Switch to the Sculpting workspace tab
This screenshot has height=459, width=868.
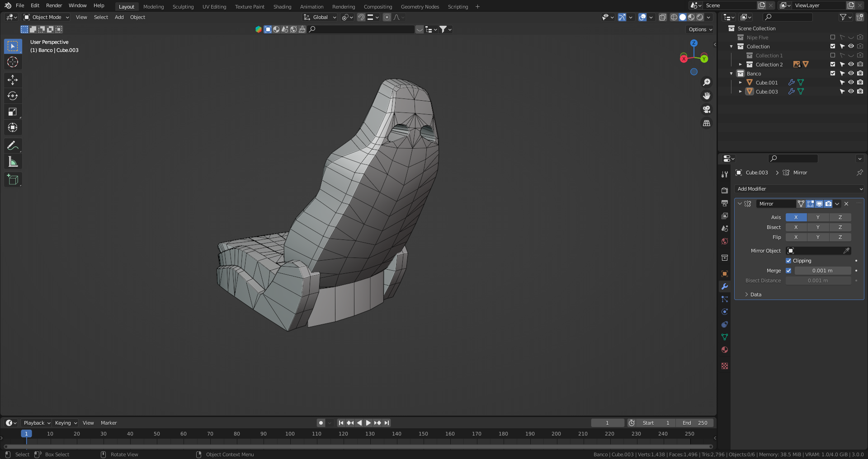pyautogui.click(x=183, y=7)
